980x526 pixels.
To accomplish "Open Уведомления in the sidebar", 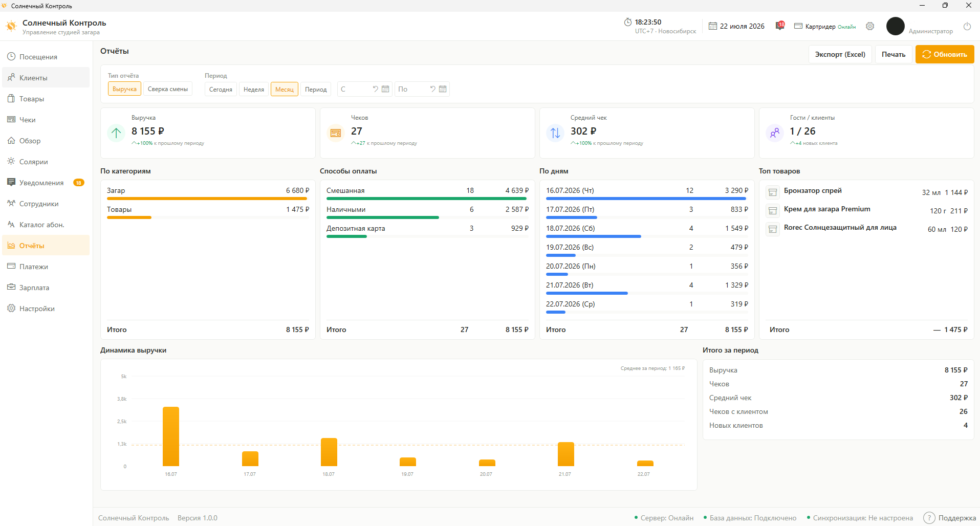I will 46,183.
